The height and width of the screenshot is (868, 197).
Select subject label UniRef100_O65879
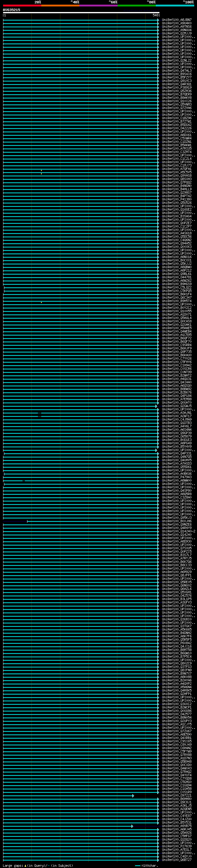(x=176, y=436)
